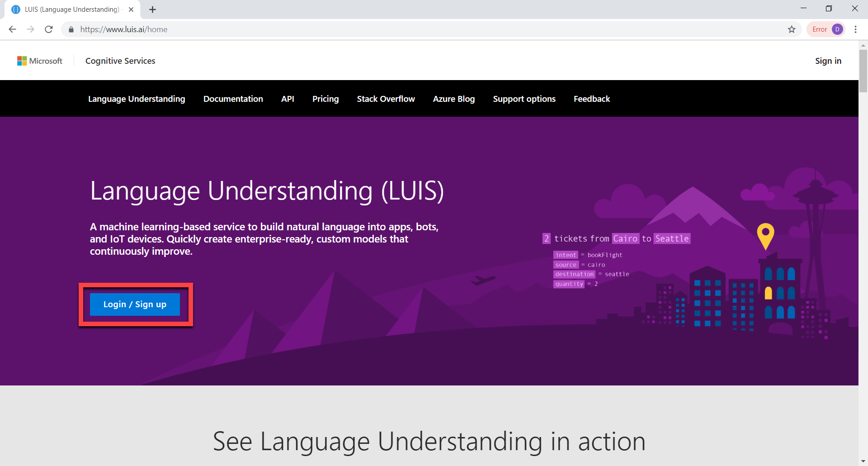Click the 'See Language Understanding in action' heading
Screen dimensions: 868x466
[429, 442]
